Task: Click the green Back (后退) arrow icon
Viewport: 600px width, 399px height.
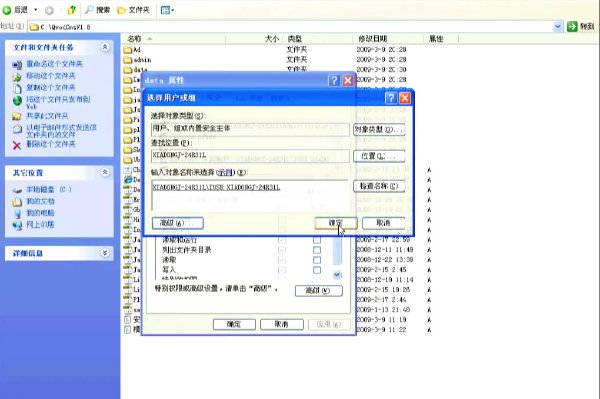Action: (x=7, y=10)
